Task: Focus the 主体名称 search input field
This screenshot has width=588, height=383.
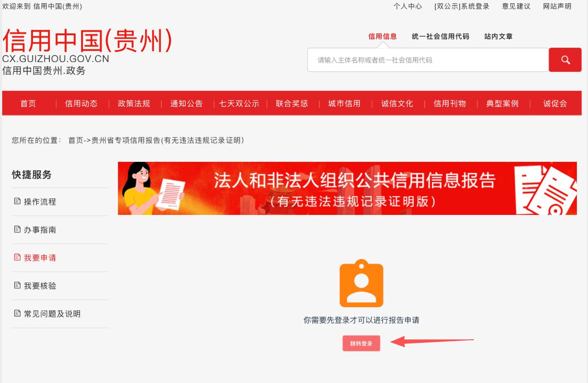Action: point(428,60)
